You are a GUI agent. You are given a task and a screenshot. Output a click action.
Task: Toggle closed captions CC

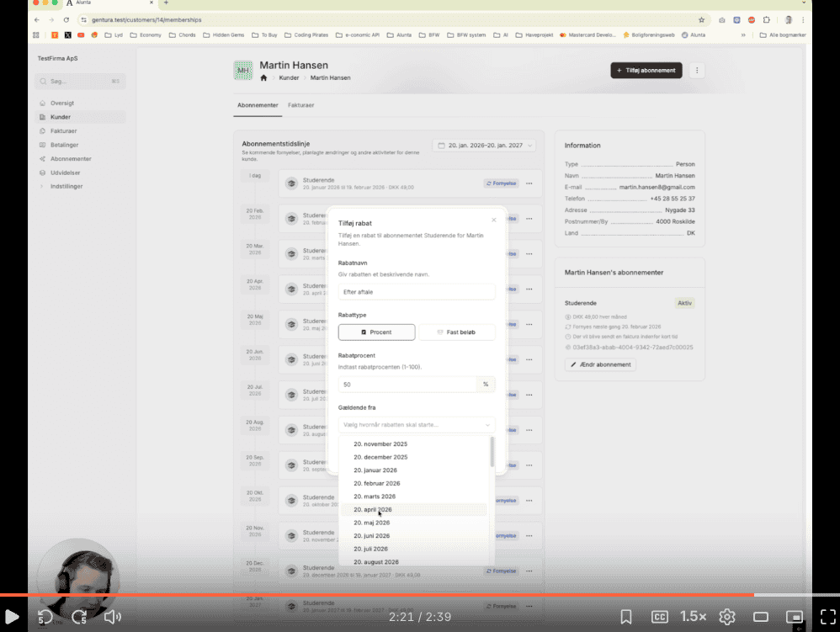click(660, 617)
